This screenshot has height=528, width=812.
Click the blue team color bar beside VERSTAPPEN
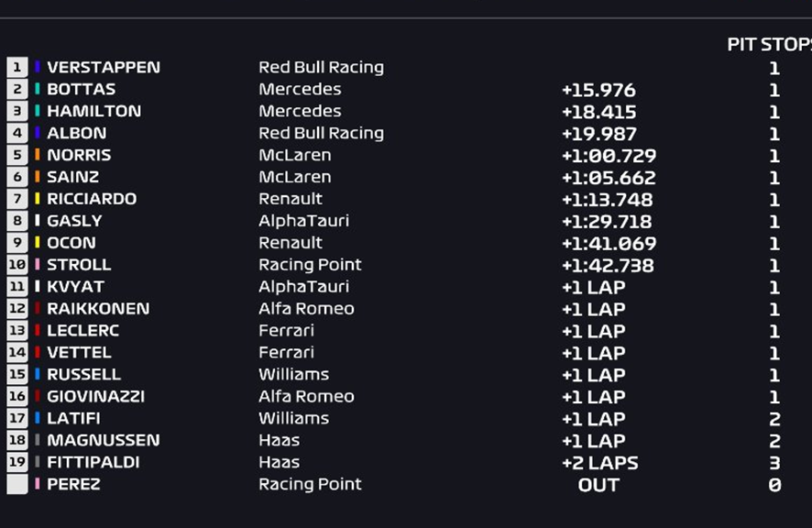tap(38, 67)
